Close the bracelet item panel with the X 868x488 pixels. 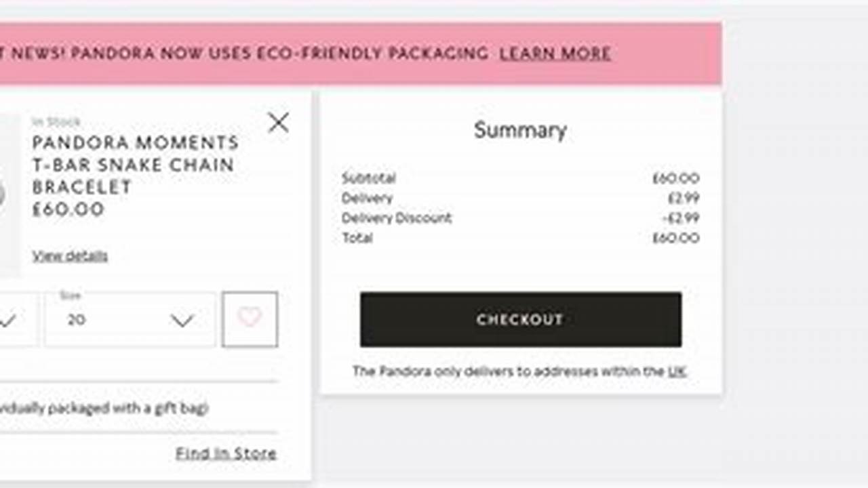coord(279,123)
